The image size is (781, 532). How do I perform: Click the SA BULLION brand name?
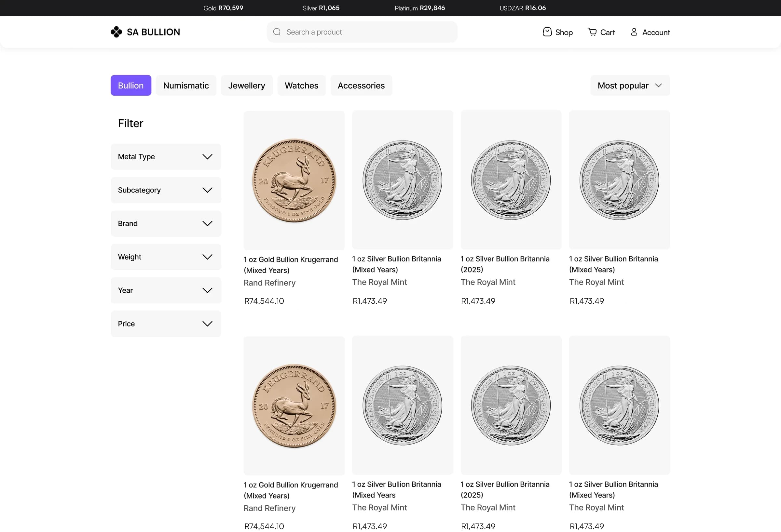click(x=153, y=32)
